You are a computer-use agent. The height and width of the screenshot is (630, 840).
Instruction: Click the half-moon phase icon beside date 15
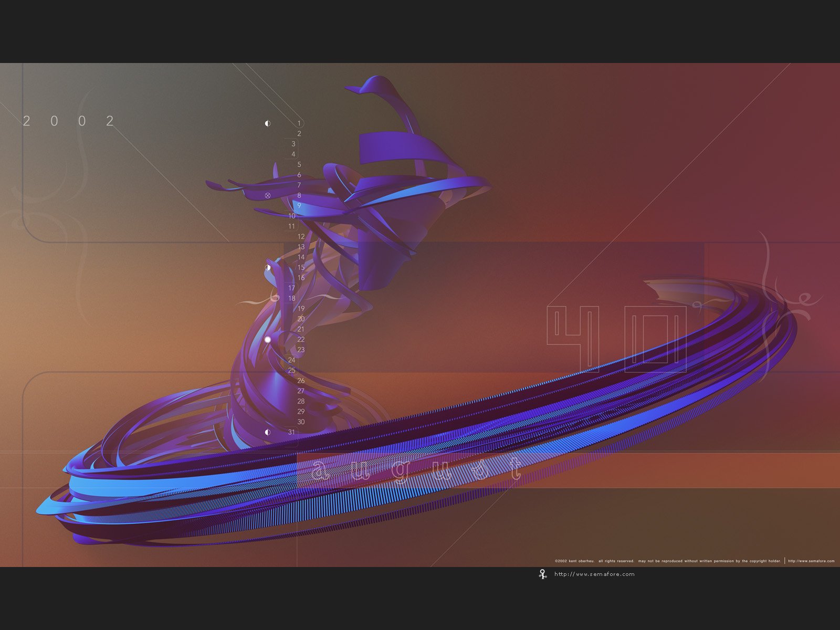point(268,267)
